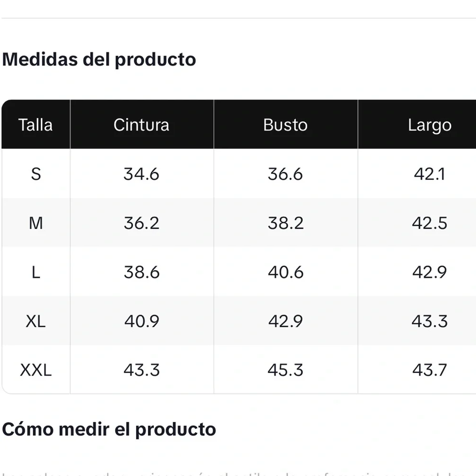This screenshot has height=476, width=476.
Task: Select the XXL size row label
Action: (x=36, y=370)
